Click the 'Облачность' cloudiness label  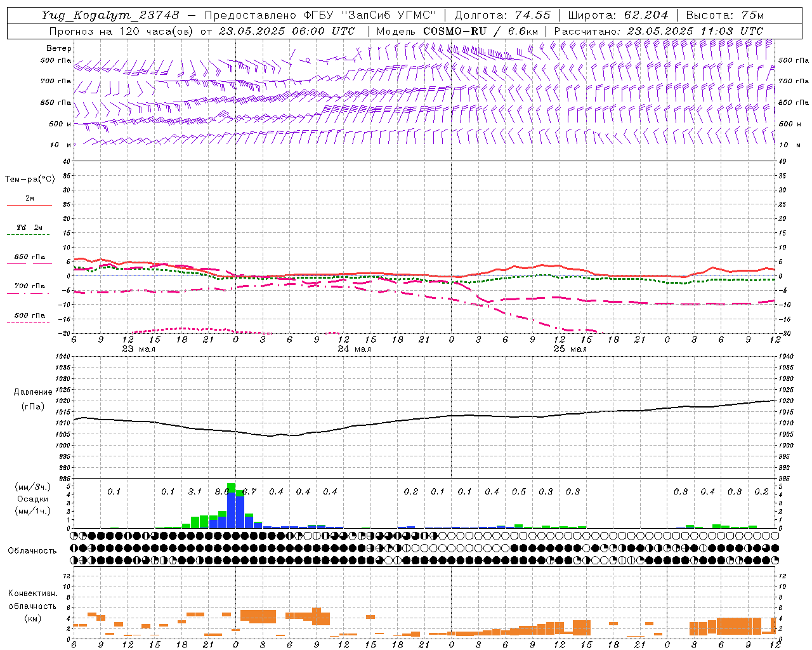(32, 551)
